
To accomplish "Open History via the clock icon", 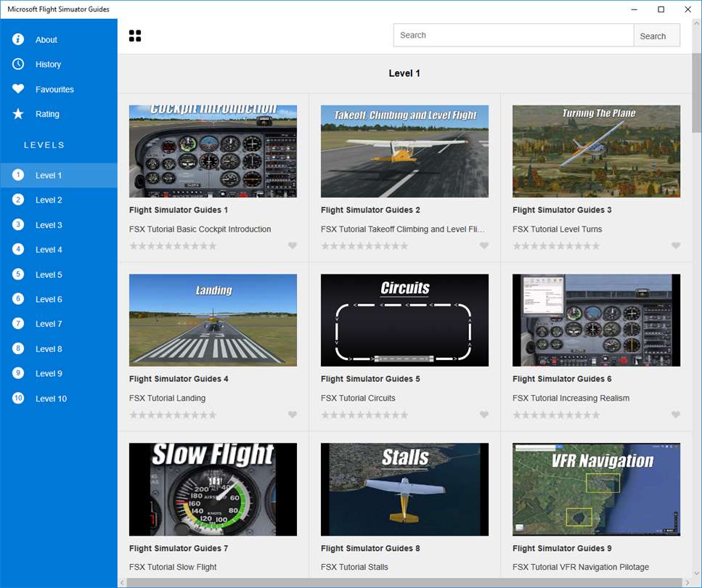I will coord(18,64).
